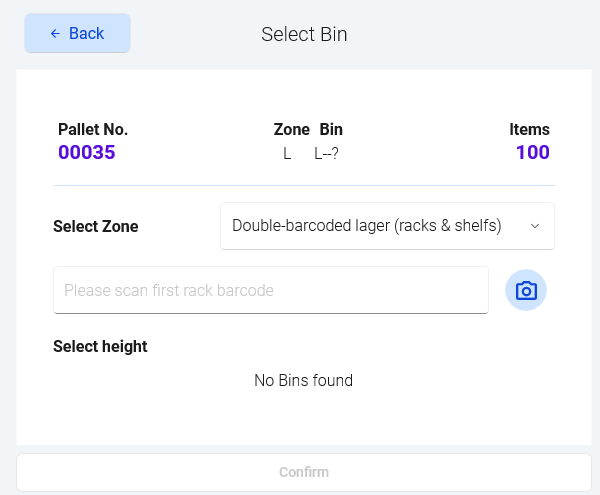Click the camera scan icon button
The image size is (600, 495).
tap(526, 291)
